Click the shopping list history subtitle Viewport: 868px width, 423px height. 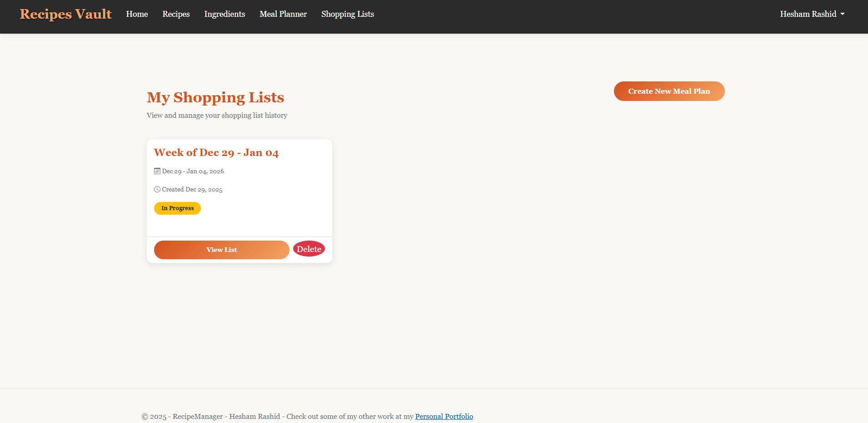[x=217, y=116]
